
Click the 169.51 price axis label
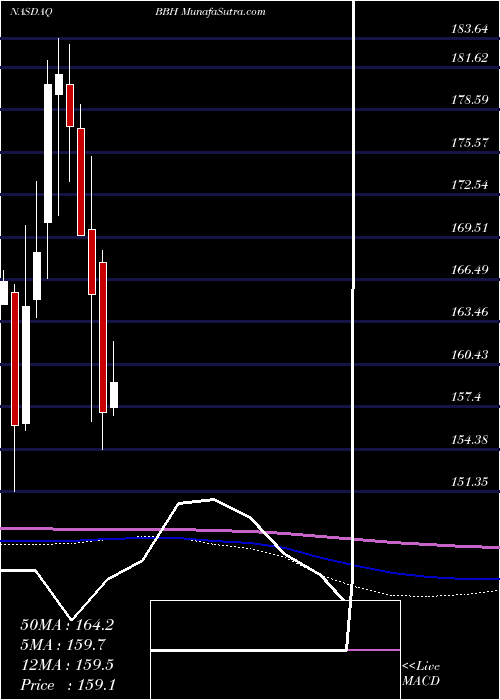click(471, 228)
